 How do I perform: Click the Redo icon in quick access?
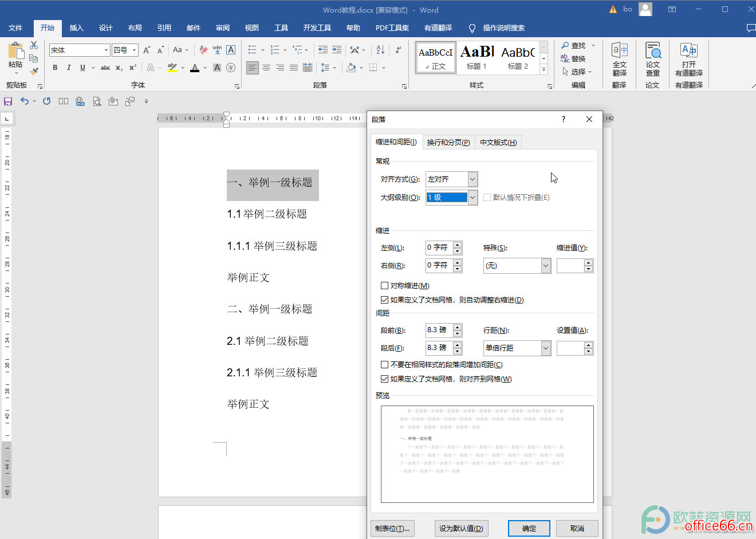[47, 101]
